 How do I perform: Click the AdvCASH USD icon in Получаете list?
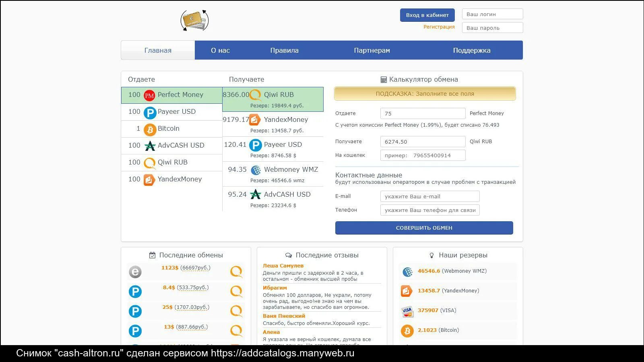[x=255, y=195]
